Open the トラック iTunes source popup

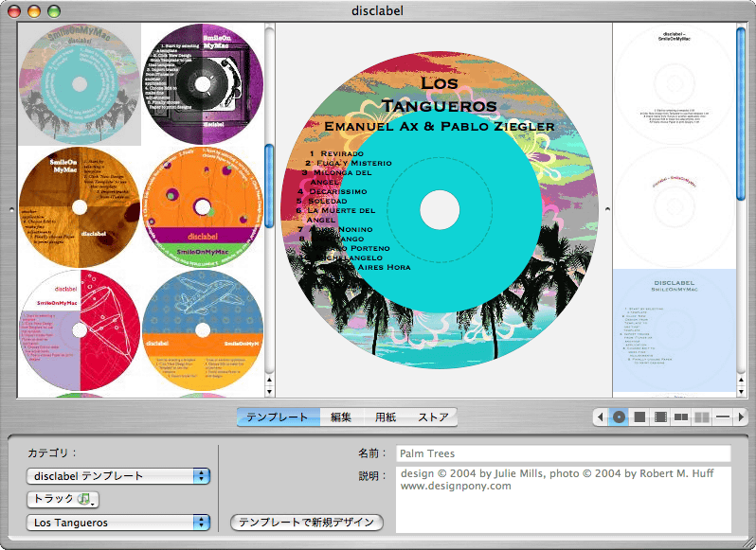(x=63, y=499)
